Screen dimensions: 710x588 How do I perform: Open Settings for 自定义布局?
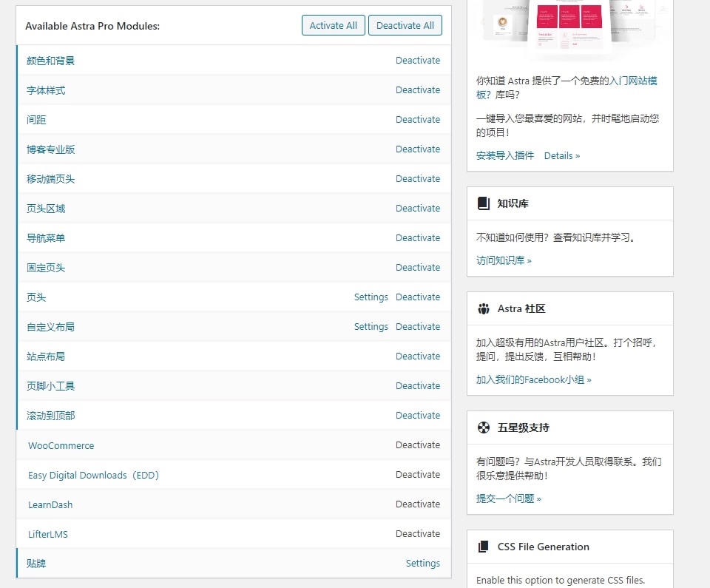tap(371, 326)
